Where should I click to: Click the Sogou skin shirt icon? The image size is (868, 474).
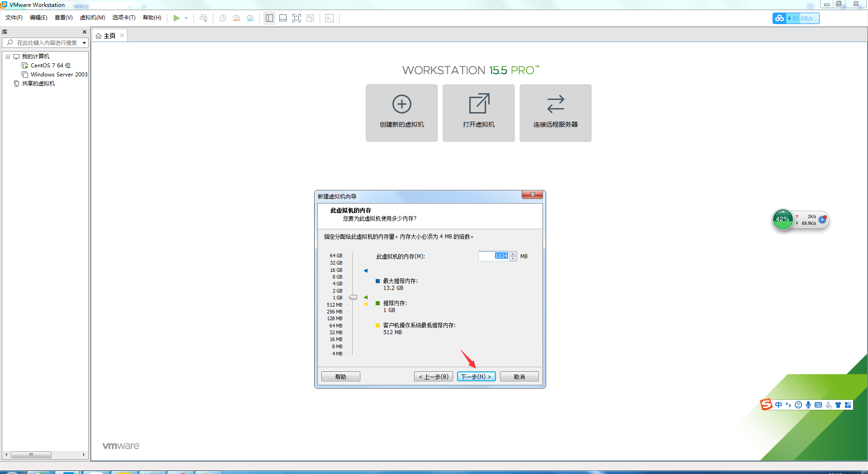pyautogui.click(x=838, y=405)
